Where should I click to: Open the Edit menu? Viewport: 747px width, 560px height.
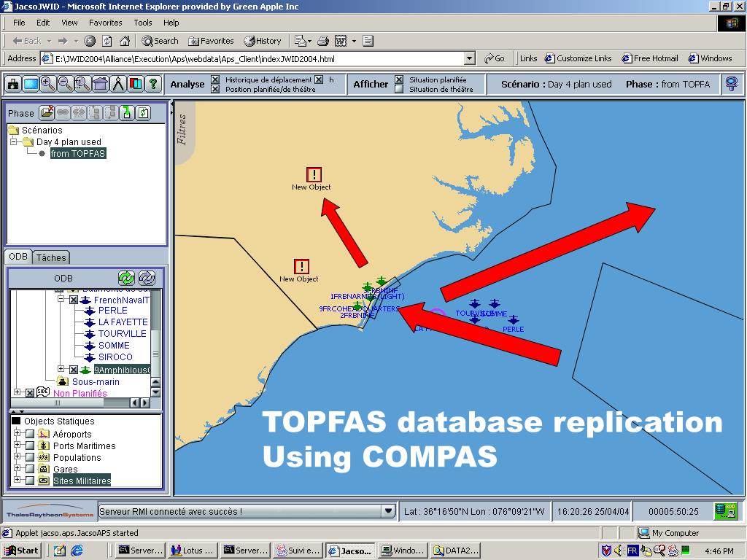[43, 23]
